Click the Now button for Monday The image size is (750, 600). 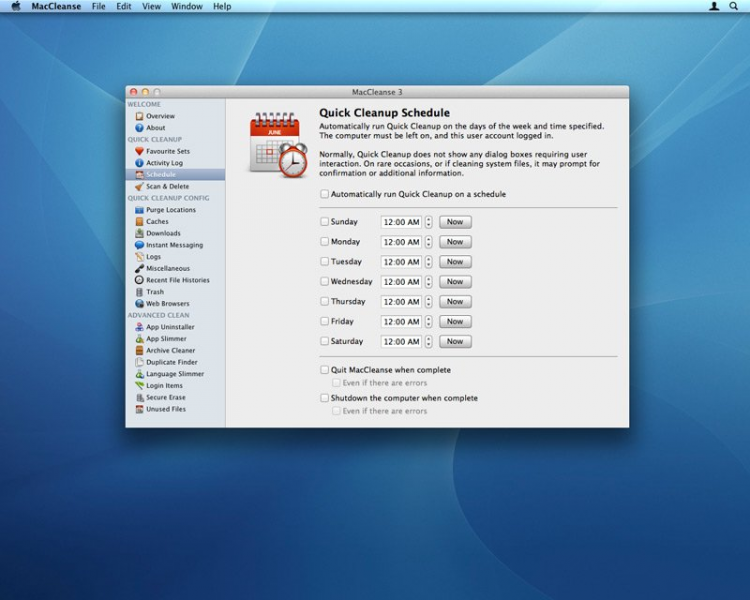coord(455,242)
